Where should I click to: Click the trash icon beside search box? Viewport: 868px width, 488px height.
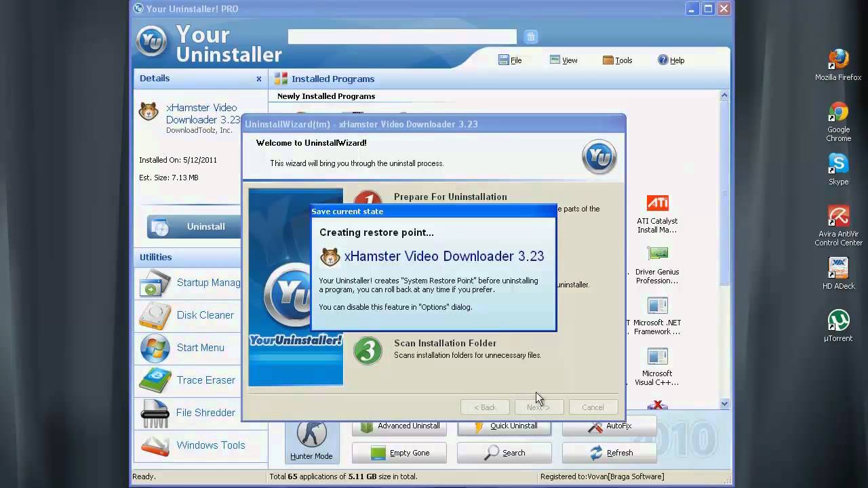[x=531, y=37]
